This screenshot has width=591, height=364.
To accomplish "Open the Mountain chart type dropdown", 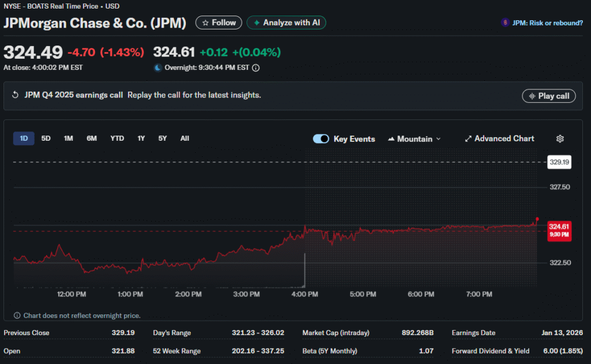I will click(x=414, y=139).
